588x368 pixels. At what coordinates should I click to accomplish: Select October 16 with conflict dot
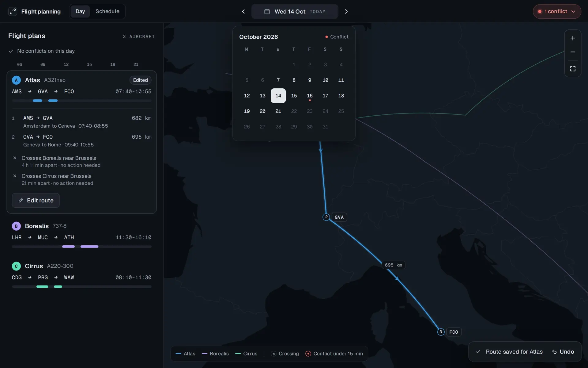(x=310, y=96)
